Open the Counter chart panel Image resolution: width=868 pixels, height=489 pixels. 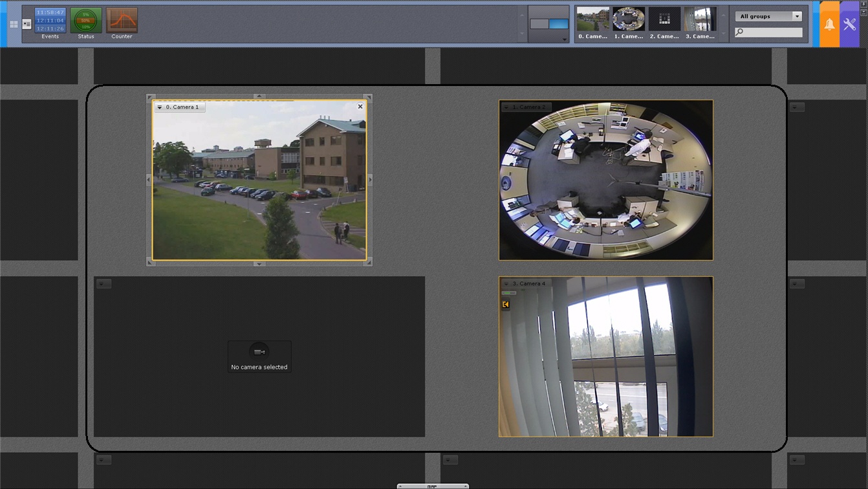[x=122, y=21]
